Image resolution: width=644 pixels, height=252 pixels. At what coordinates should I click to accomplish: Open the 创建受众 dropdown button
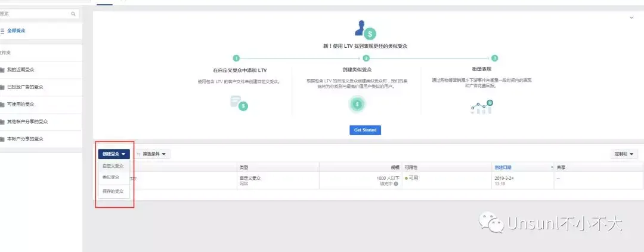[x=114, y=153]
